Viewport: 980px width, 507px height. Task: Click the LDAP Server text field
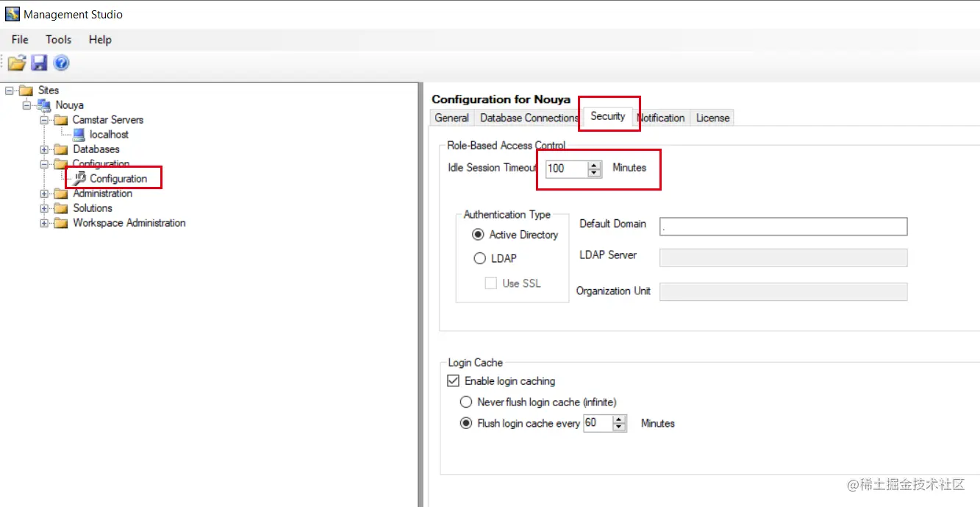(784, 258)
